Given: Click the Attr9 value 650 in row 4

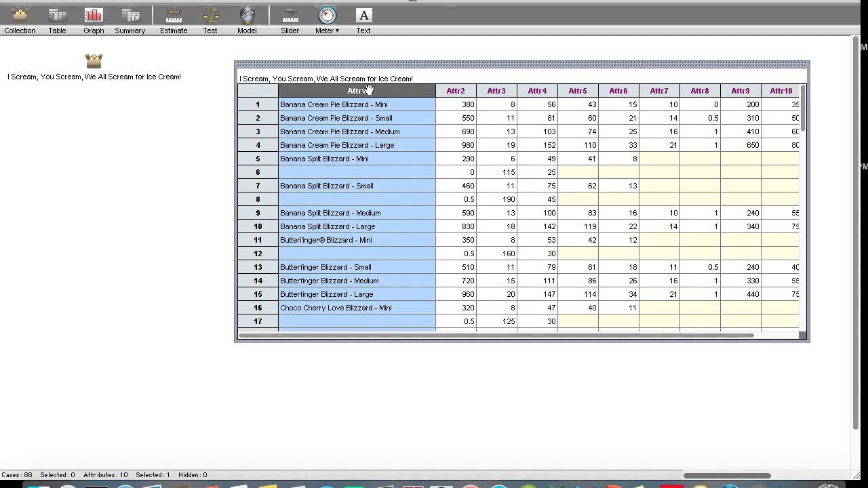Looking at the screenshot, I should pos(741,145).
